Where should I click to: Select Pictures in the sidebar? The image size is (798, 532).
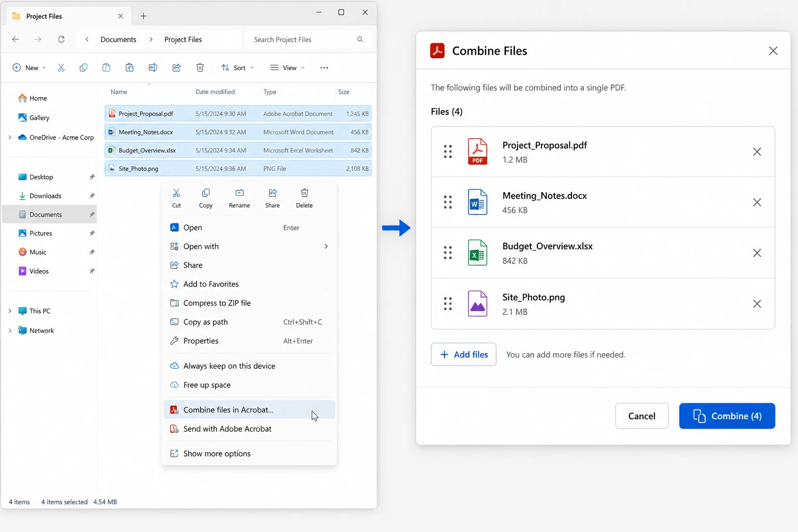49,233
